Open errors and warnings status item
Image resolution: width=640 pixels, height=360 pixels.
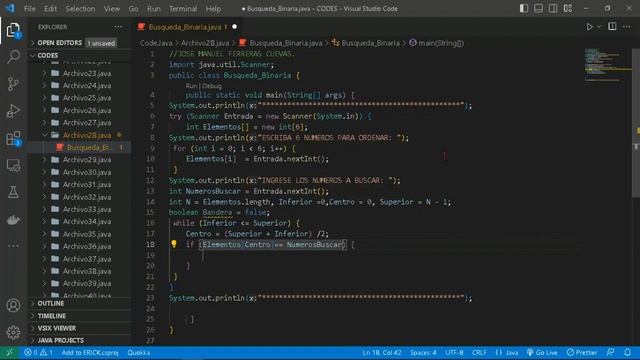[x=38, y=352]
